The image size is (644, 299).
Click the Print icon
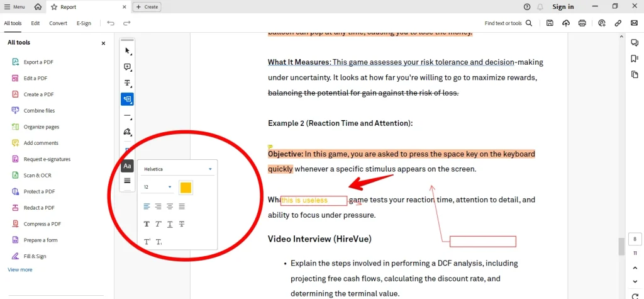coord(582,23)
